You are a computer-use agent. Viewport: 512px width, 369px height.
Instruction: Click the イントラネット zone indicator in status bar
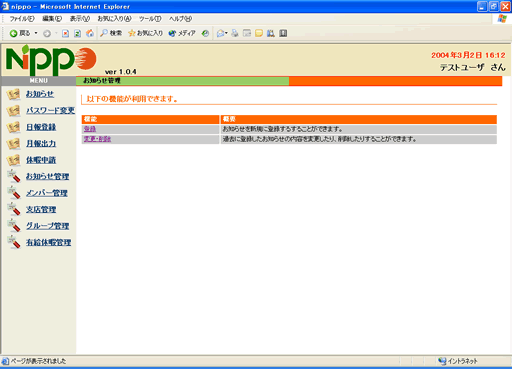pyautogui.click(x=458, y=361)
